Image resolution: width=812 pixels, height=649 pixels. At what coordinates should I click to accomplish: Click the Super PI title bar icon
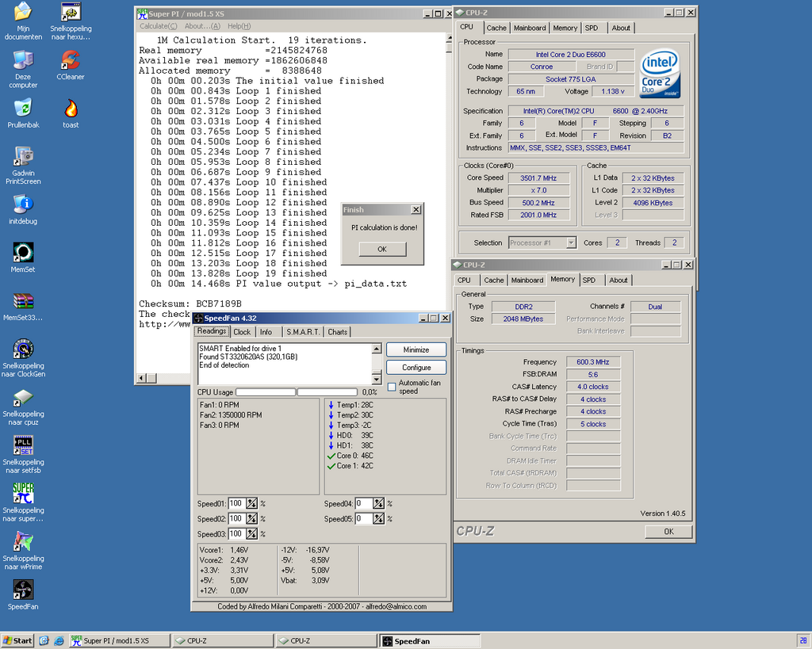[142, 13]
